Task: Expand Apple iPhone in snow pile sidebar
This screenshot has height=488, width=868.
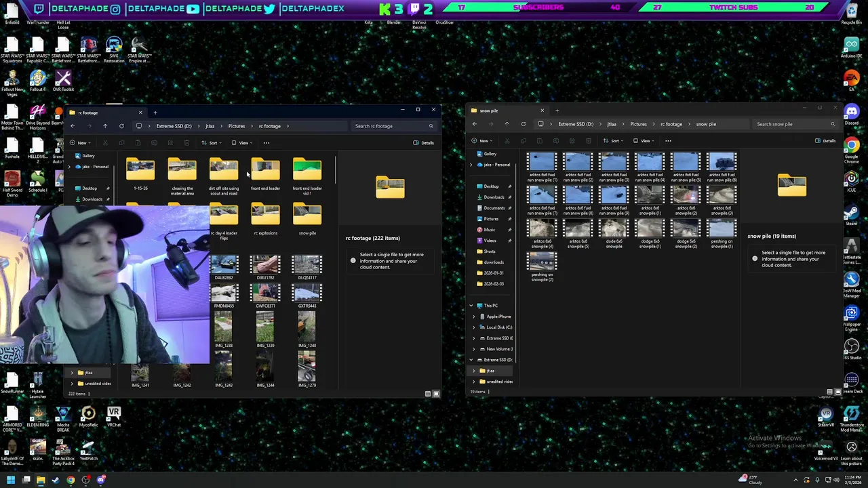Action: click(474, 317)
